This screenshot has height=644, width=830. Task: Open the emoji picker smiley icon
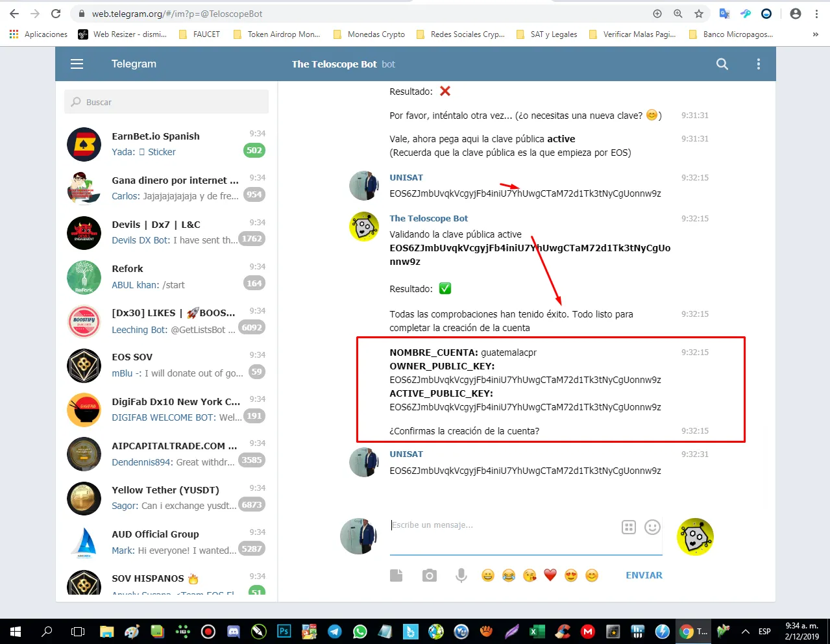(x=652, y=527)
